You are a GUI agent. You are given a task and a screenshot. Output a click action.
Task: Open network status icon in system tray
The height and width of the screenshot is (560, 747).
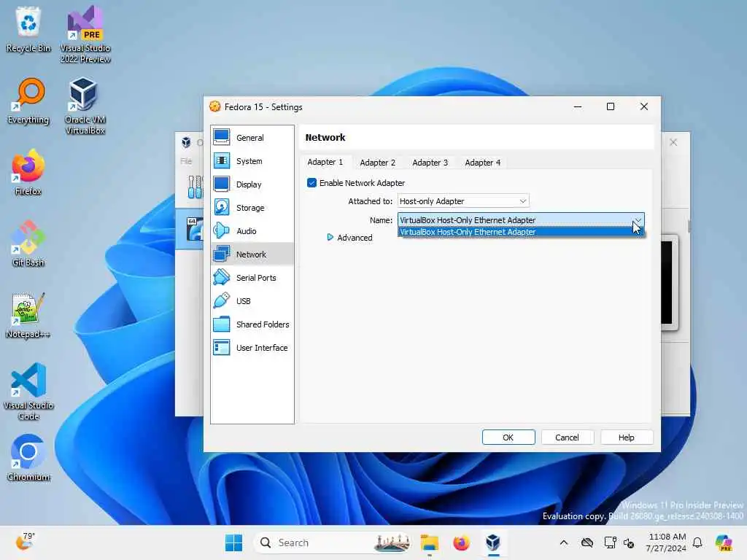[610, 542]
